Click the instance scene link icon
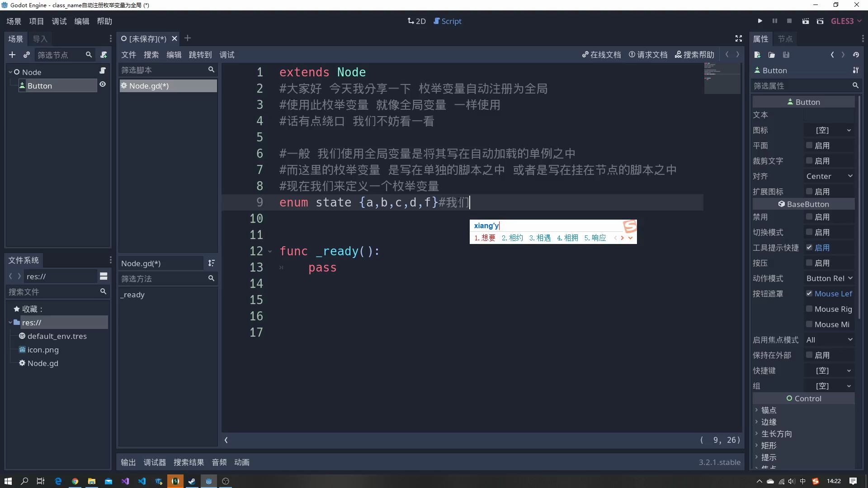This screenshot has width=868, height=488. 27,55
